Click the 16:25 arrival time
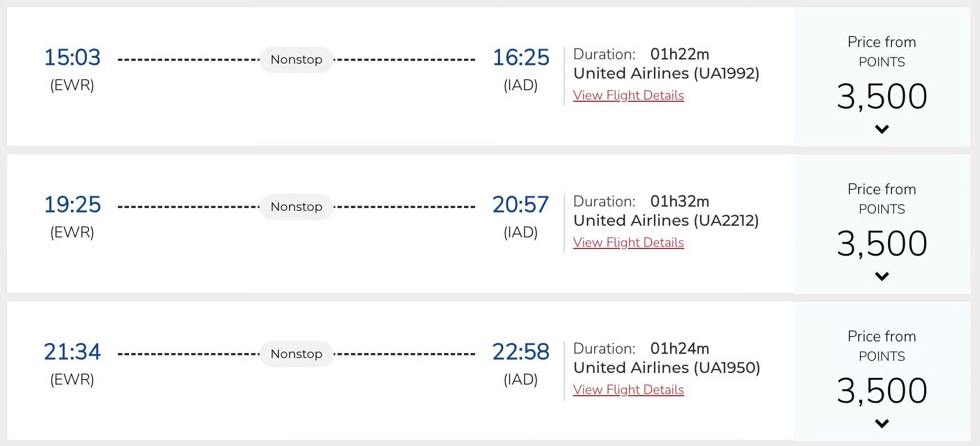The height and width of the screenshot is (446, 980). tap(520, 58)
